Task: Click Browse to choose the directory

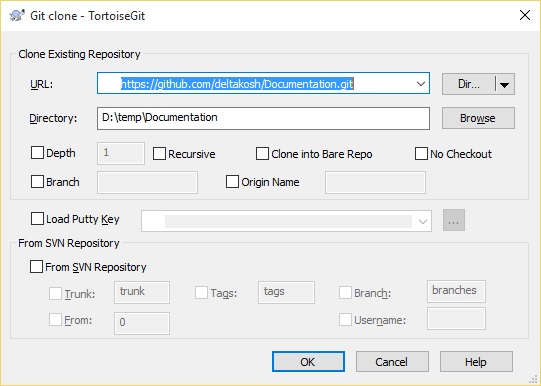Action: (x=478, y=118)
